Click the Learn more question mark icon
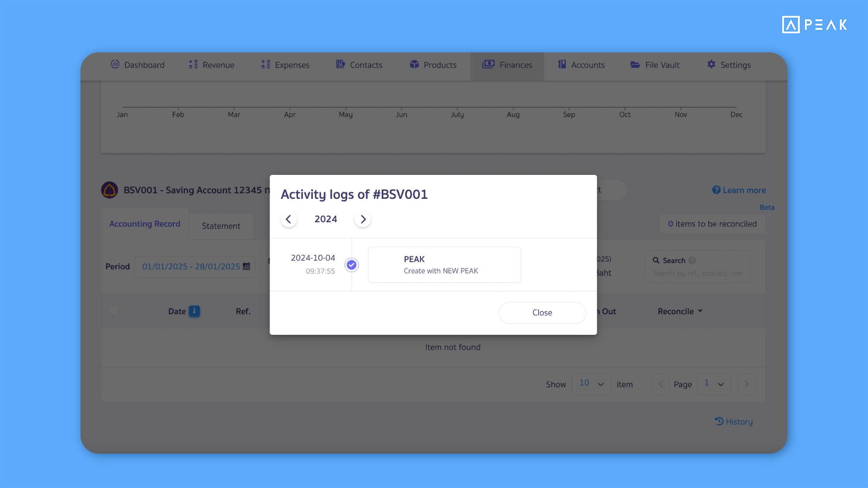This screenshot has height=488, width=868. point(716,190)
